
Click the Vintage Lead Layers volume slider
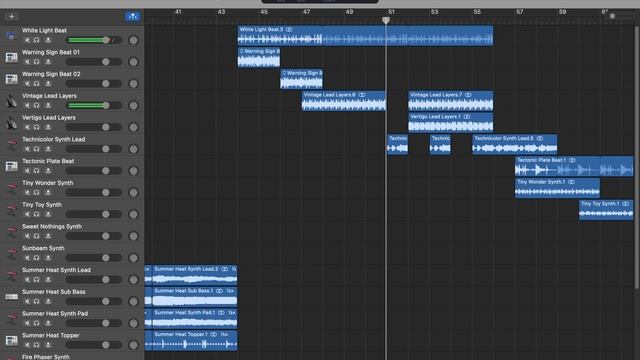coord(93,105)
